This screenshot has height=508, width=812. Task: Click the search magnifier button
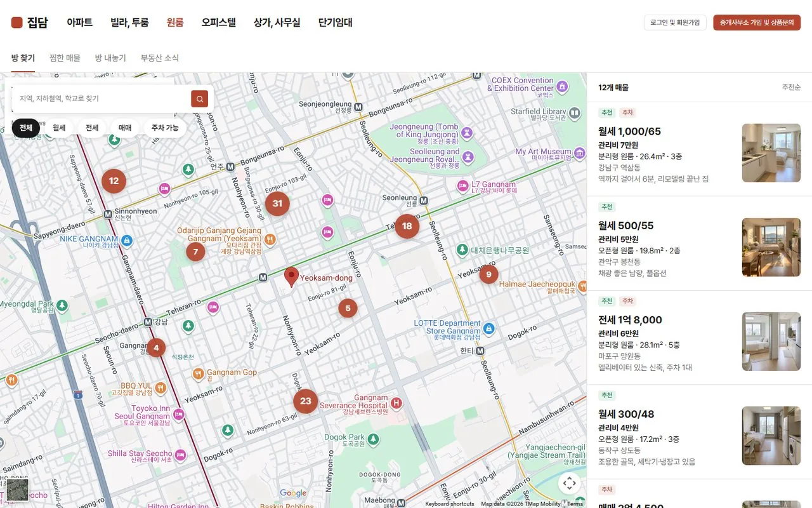coord(200,98)
